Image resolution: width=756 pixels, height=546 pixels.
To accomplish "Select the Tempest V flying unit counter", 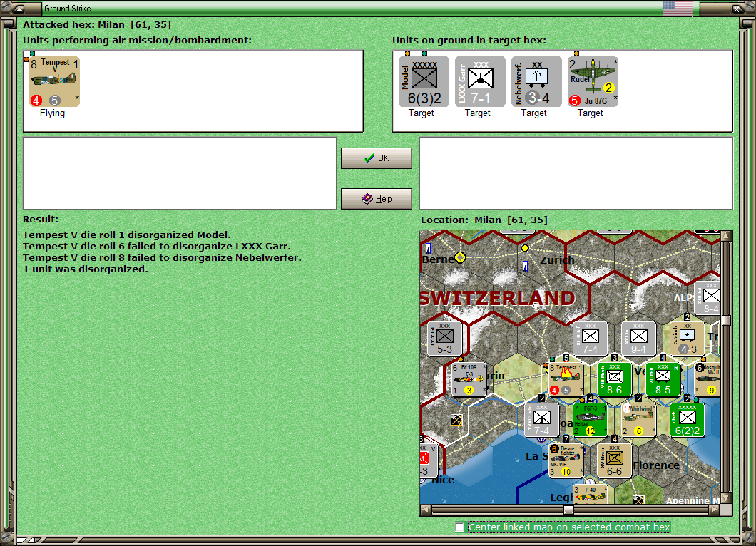I will (54, 81).
